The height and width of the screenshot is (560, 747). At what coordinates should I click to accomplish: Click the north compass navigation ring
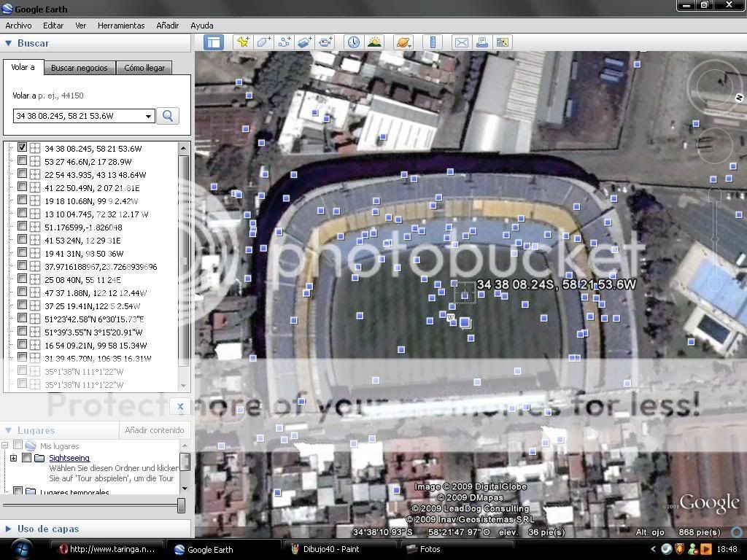tap(715, 86)
